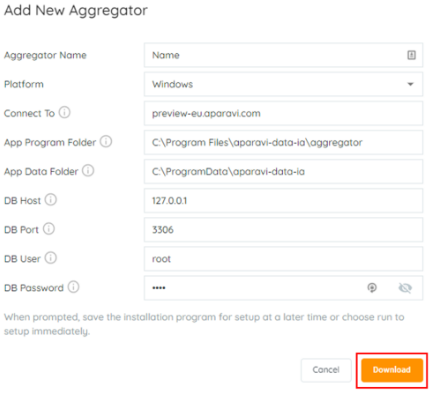Click the DB User field containing root
Screen dimensions: 432x393
(x=283, y=259)
